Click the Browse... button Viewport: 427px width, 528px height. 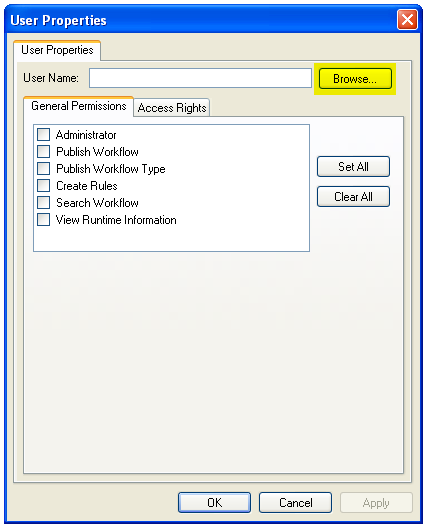pyautogui.click(x=355, y=79)
